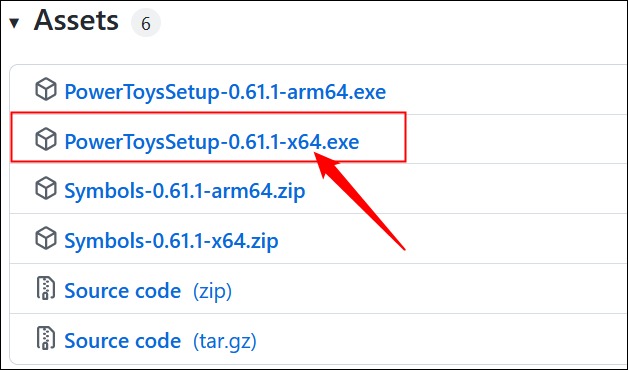Click the zip file icon beside Source code (zip)
The width and height of the screenshot is (628, 370).
click(x=46, y=288)
